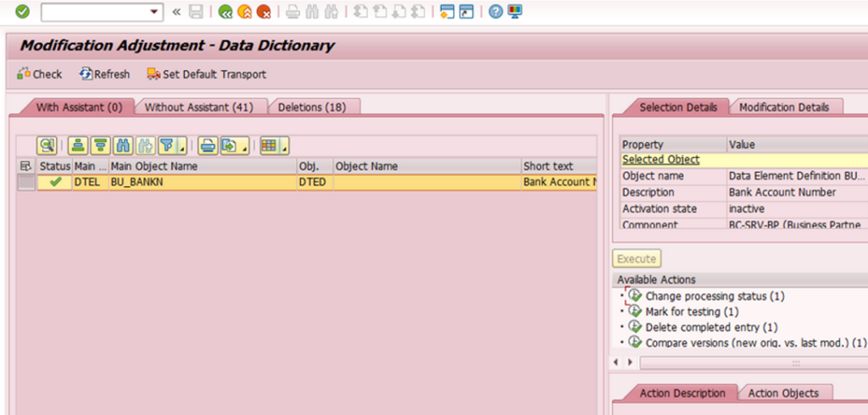Click the green checkmark status cell
868x415 pixels.
pyautogui.click(x=55, y=182)
